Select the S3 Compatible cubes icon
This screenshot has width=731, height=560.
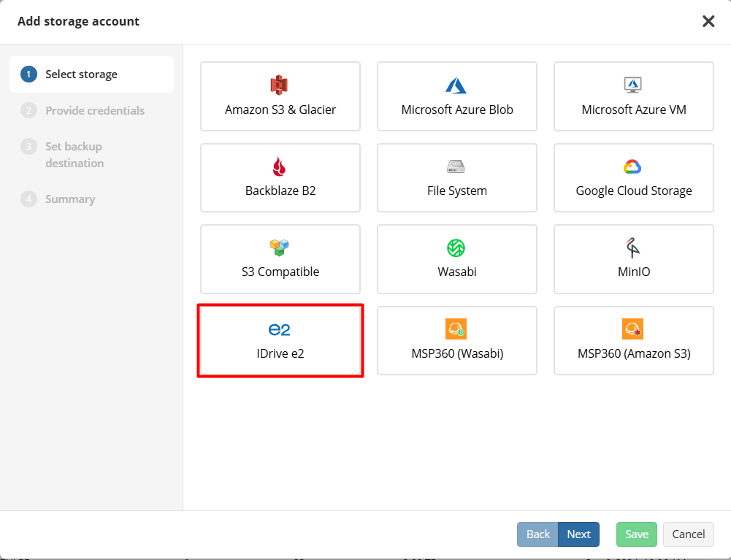[x=279, y=248]
